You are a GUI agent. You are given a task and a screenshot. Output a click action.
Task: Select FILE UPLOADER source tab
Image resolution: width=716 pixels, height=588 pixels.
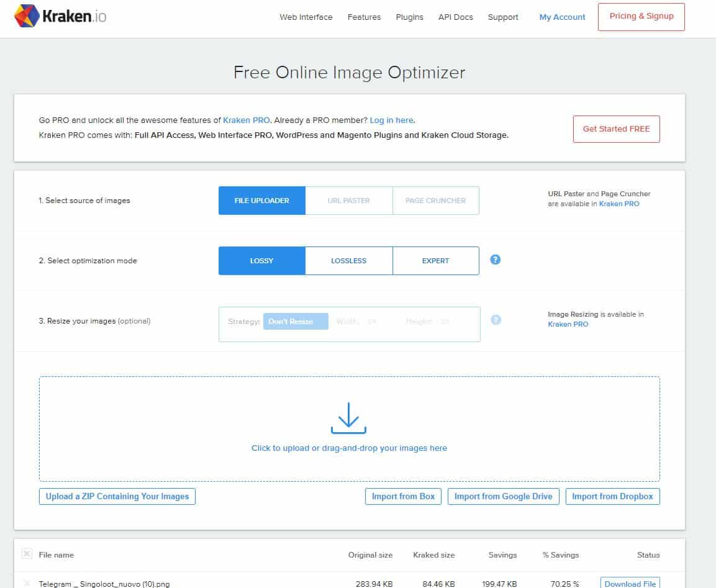coord(261,201)
